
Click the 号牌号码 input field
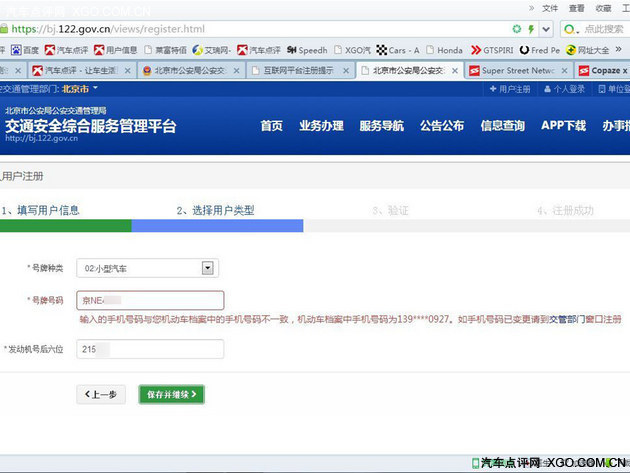click(150, 300)
